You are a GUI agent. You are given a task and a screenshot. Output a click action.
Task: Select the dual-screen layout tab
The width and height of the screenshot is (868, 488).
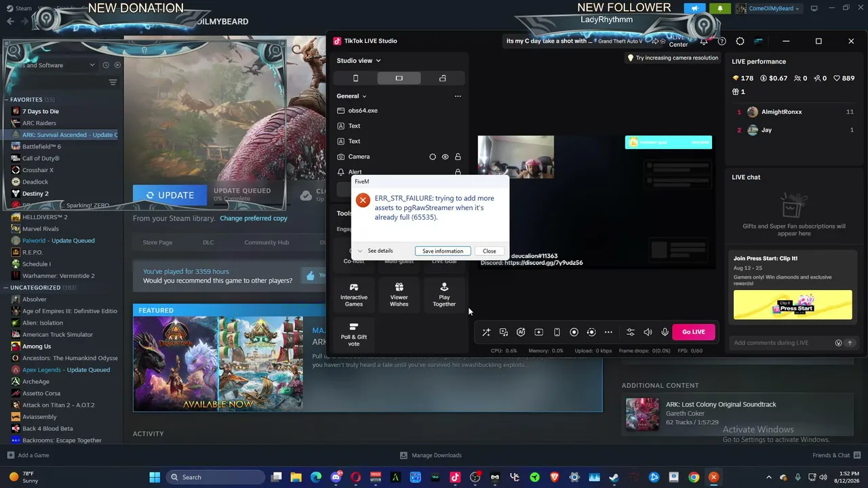(442, 78)
